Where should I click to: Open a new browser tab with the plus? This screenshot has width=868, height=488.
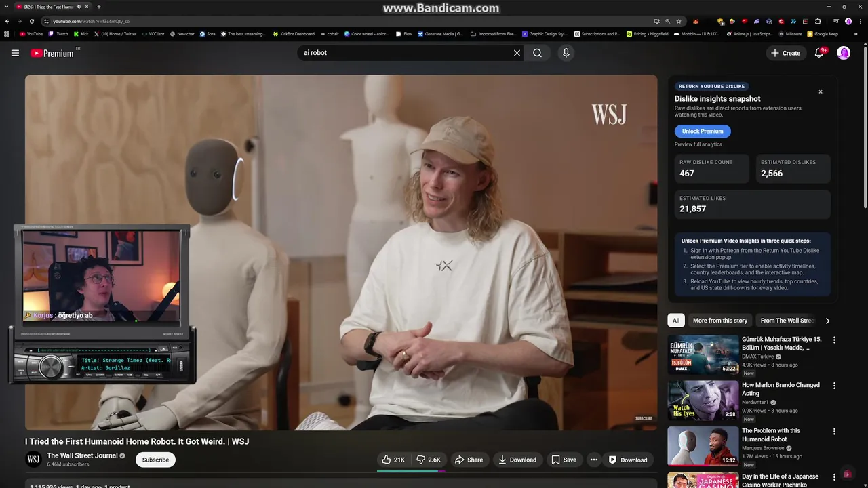pos(99,7)
